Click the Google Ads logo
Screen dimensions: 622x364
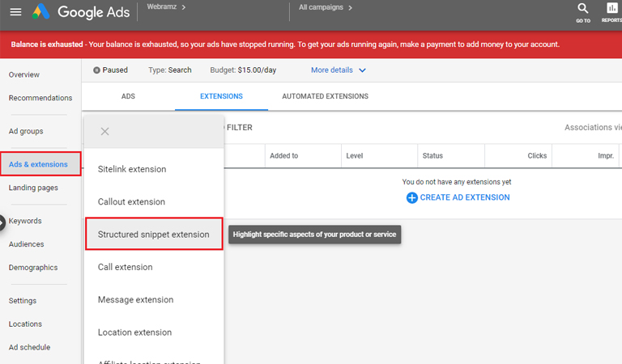[x=81, y=12]
